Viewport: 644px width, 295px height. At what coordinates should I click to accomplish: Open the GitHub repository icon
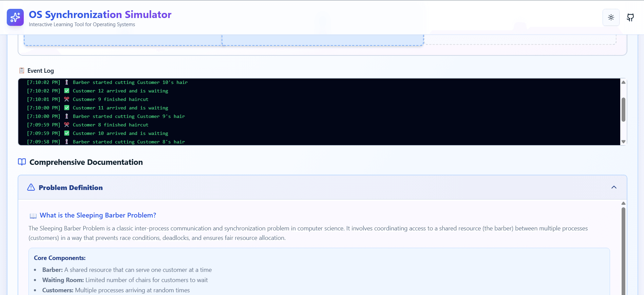630,17
